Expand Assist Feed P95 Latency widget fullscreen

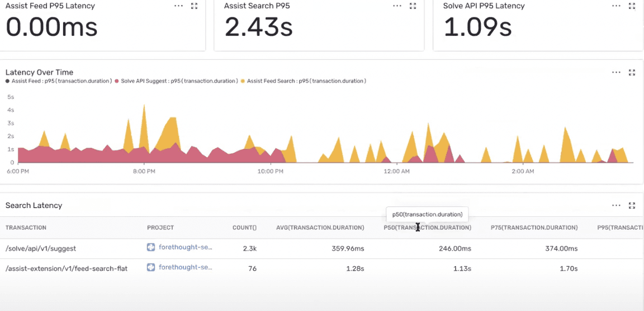coord(195,6)
